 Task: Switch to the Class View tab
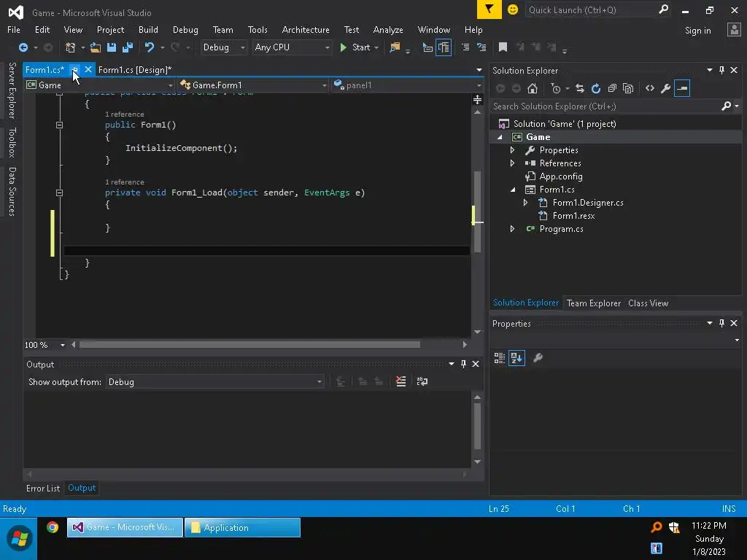(x=649, y=303)
